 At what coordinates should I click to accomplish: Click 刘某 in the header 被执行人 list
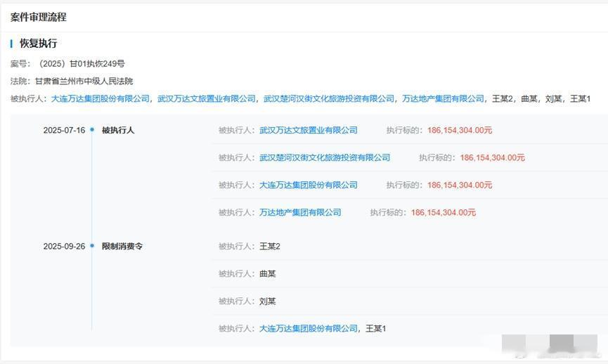click(x=553, y=99)
